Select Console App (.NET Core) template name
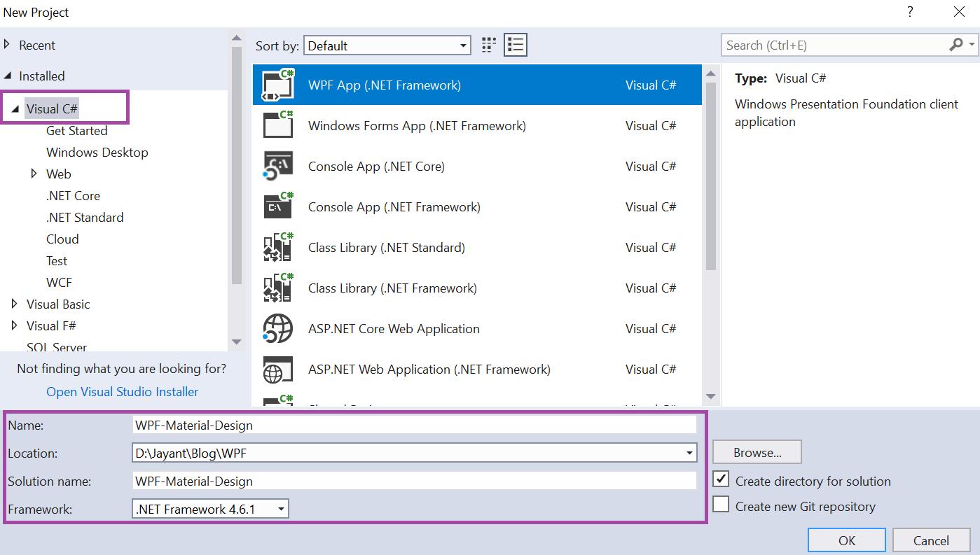The height and width of the screenshot is (555, 980). tap(376, 167)
